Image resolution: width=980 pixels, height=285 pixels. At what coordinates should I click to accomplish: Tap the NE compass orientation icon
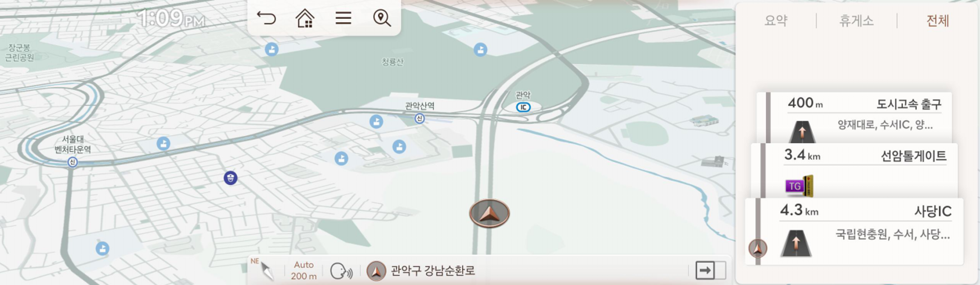click(x=263, y=269)
